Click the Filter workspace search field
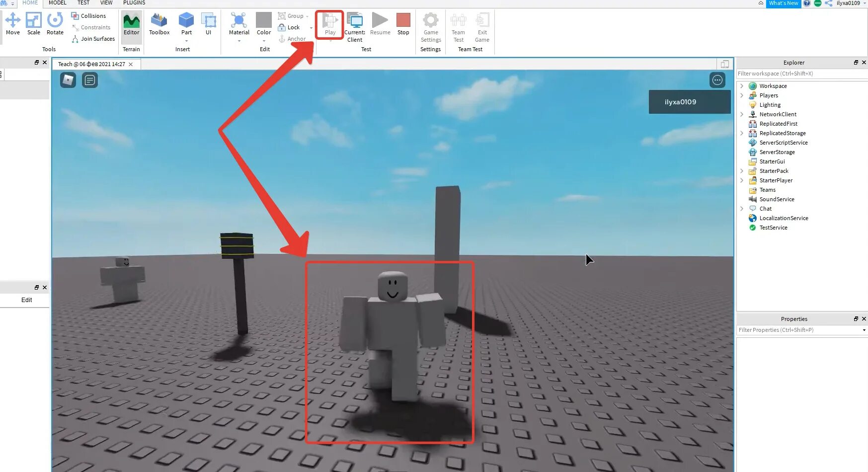 802,74
